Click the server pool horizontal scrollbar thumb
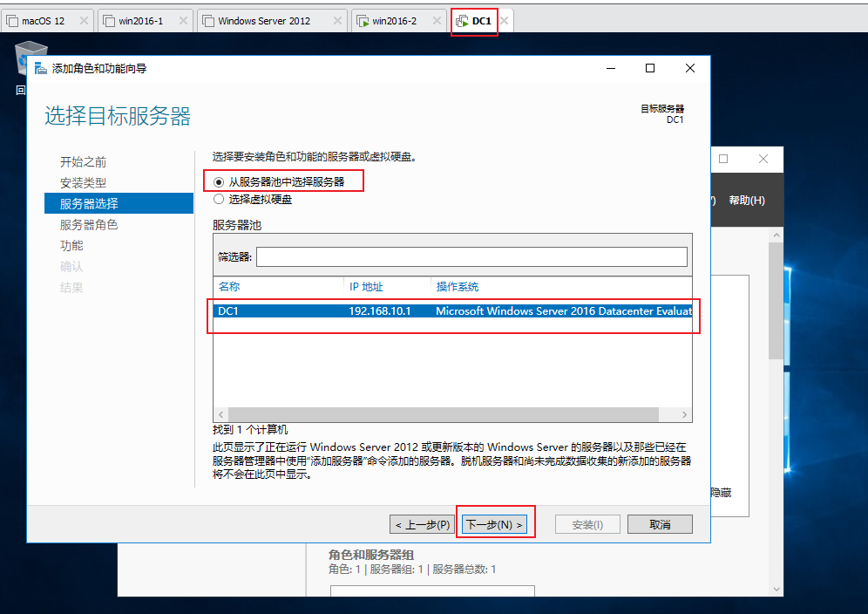The image size is (868, 614). [x=444, y=414]
